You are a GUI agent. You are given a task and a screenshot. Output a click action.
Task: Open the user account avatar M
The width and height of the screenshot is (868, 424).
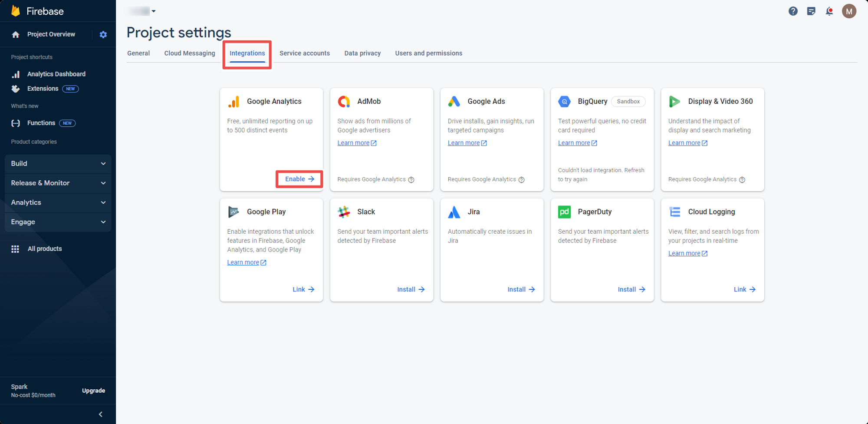tap(849, 11)
